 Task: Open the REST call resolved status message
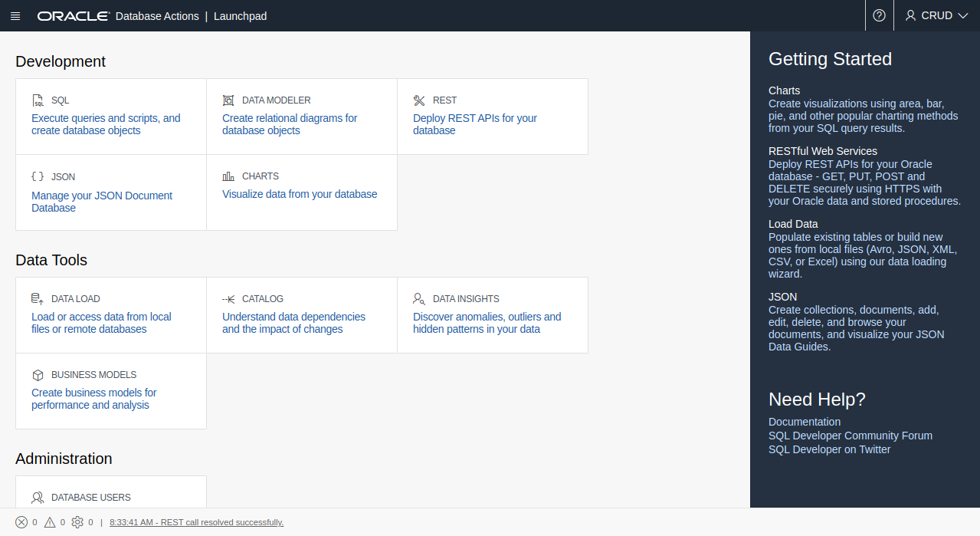[x=196, y=522]
